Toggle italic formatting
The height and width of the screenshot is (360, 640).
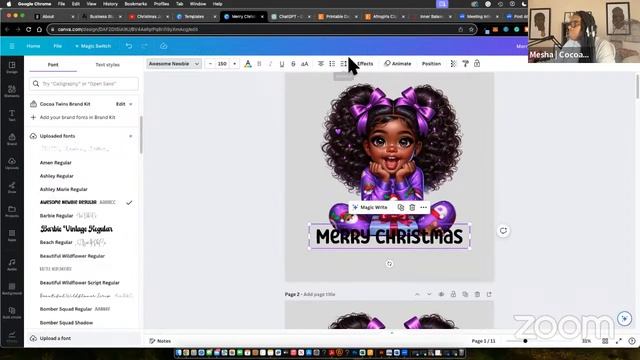270,64
